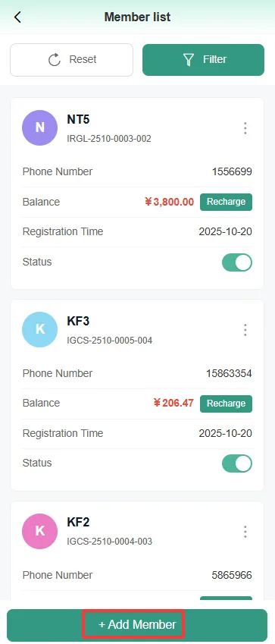Image resolution: width=275 pixels, height=644 pixels.
Task: Select the member name NT5
Action: pyautogui.click(x=78, y=120)
